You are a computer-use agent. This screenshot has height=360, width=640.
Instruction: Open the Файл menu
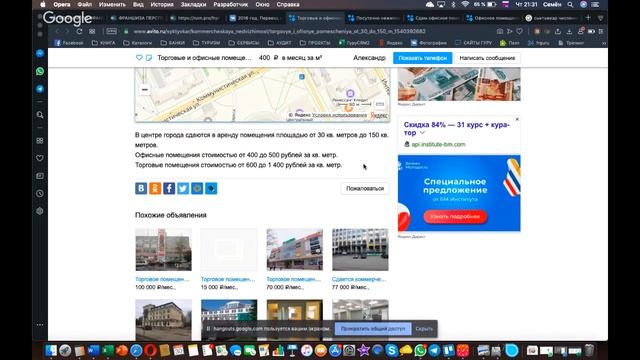(84, 4)
